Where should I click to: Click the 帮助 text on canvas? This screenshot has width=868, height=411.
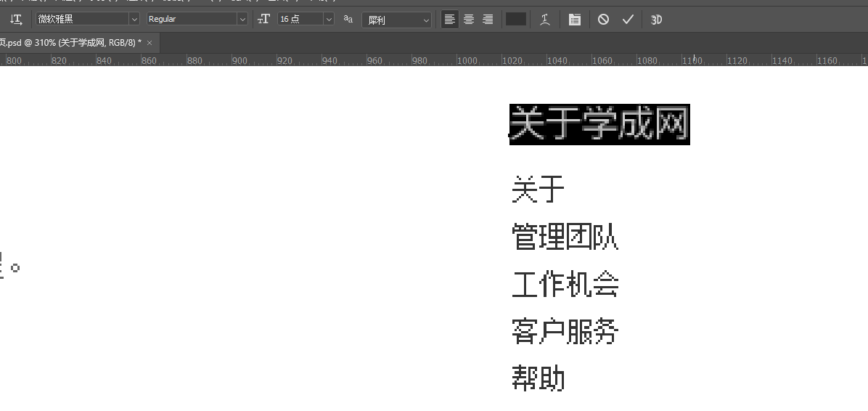pos(538,378)
